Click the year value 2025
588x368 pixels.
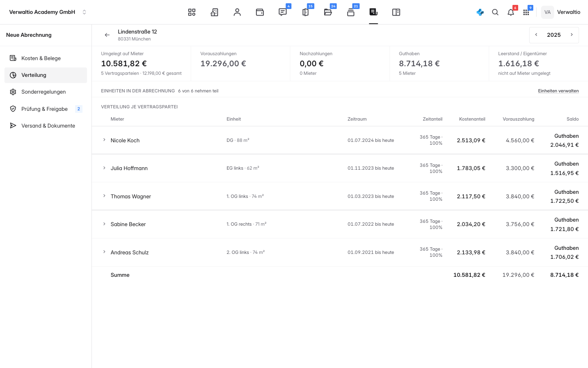[x=554, y=35]
